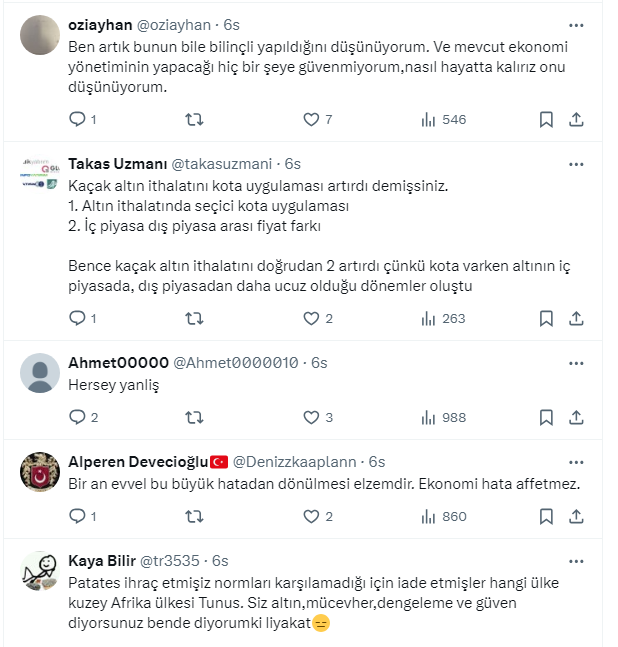The height and width of the screenshot is (647, 618).
Task: Reply to oziayhan's tweet
Action: coord(77,120)
